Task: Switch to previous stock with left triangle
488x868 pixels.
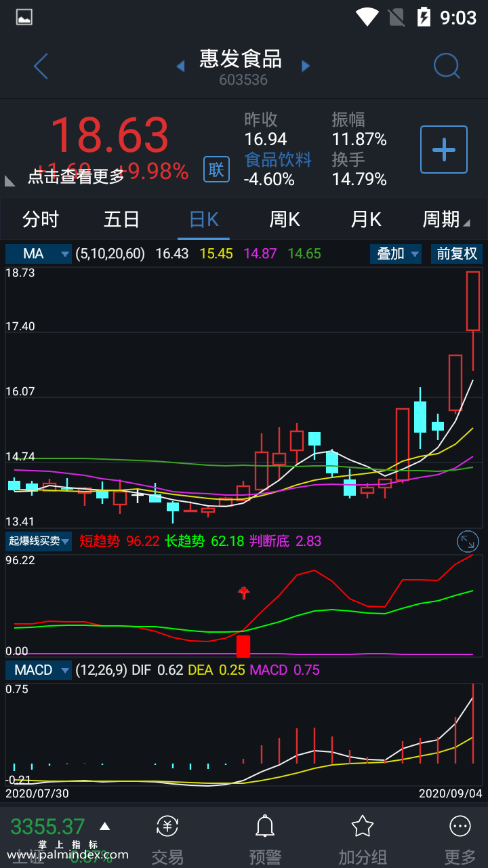Action: [180, 66]
